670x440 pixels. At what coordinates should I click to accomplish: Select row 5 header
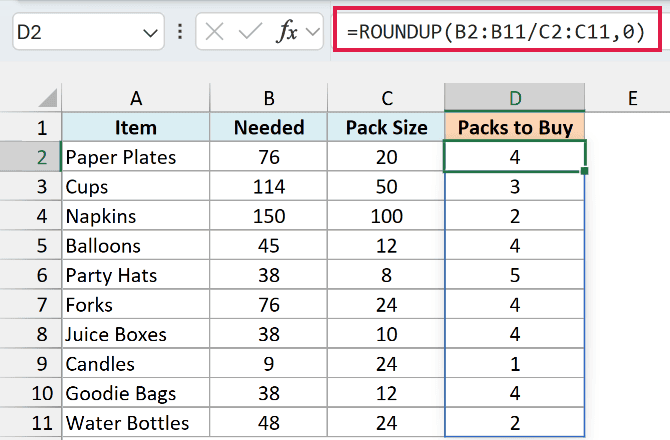coord(31,245)
